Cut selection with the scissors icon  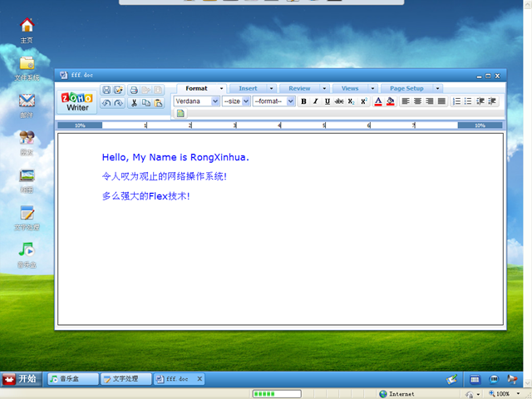tap(134, 103)
